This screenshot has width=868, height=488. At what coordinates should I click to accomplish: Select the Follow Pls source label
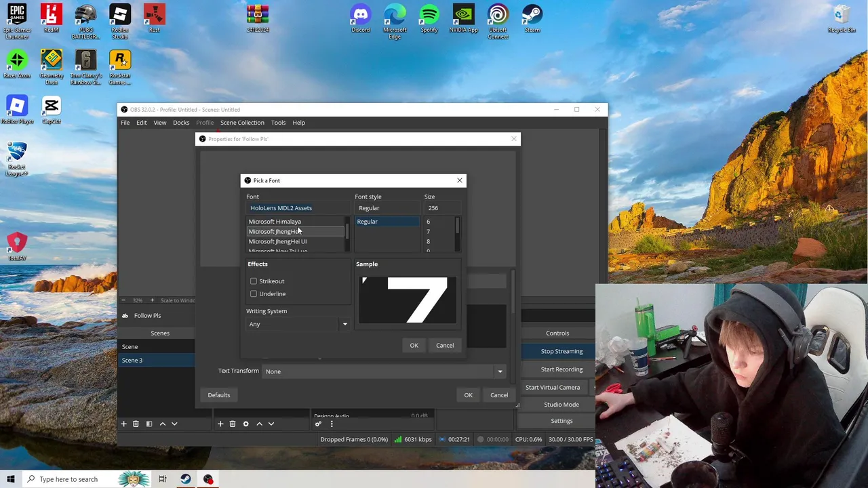click(x=147, y=316)
